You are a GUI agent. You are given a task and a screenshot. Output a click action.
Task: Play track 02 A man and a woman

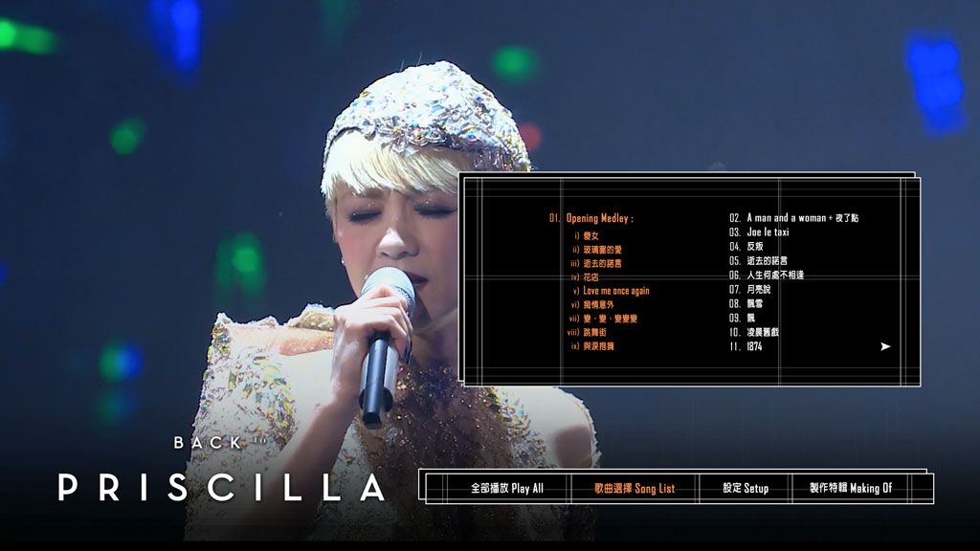(x=793, y=218)
